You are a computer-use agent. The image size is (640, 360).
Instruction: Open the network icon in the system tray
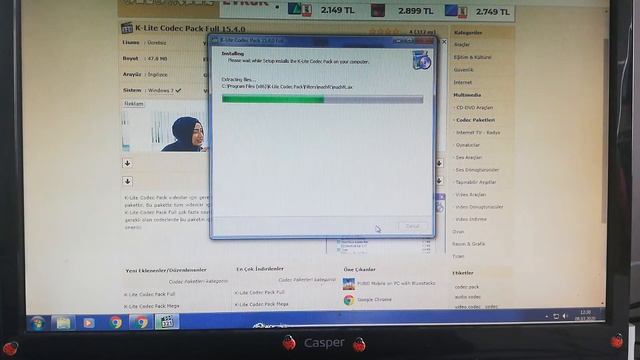pos(556,316)
